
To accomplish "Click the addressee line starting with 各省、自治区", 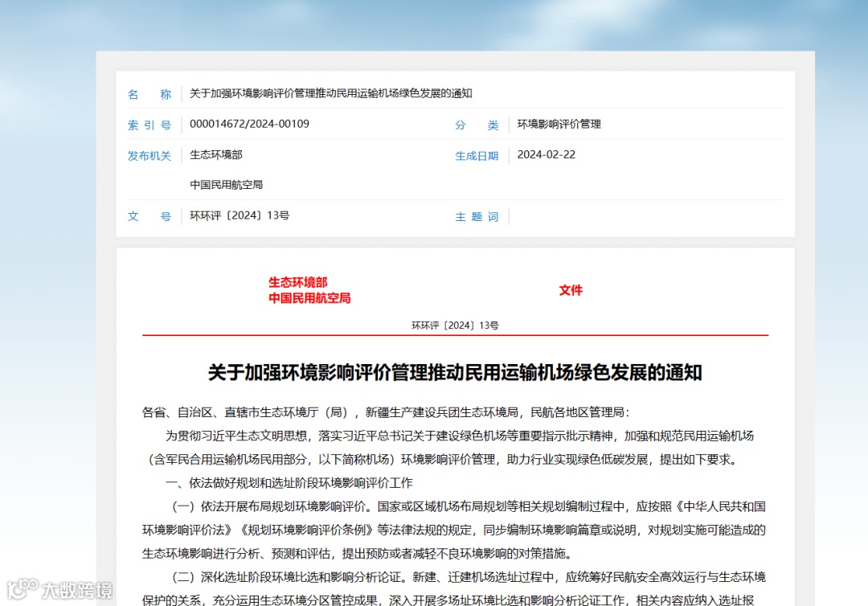I will pyautogui.click(x=386, y=412).
